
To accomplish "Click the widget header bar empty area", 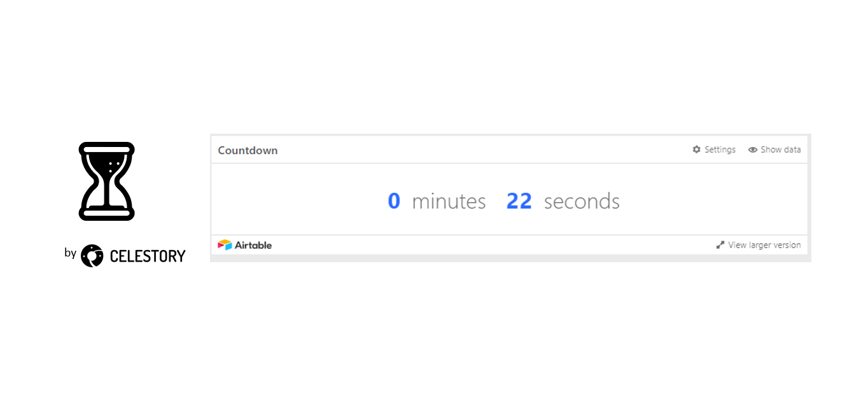I will (484, 150).
